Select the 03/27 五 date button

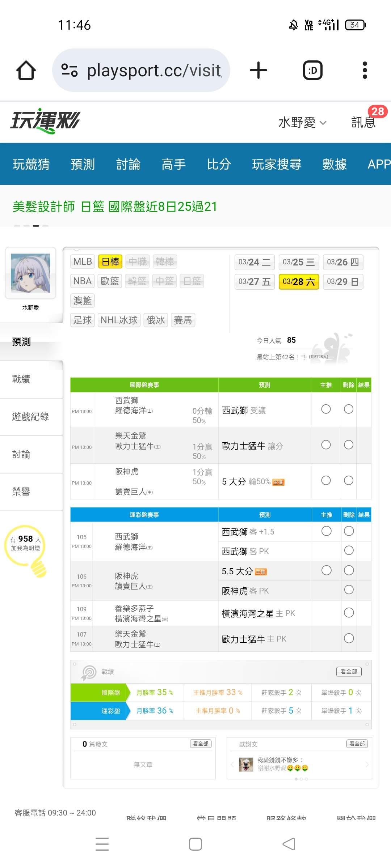click(x=255, y=282)
